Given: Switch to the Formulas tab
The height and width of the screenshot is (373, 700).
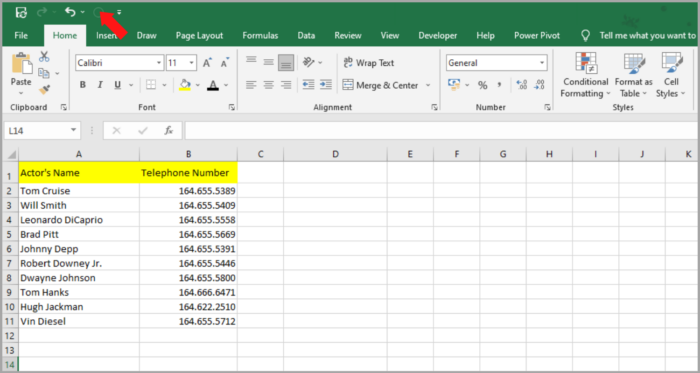Looking at the screenshot, I should [x=260, y=36].
